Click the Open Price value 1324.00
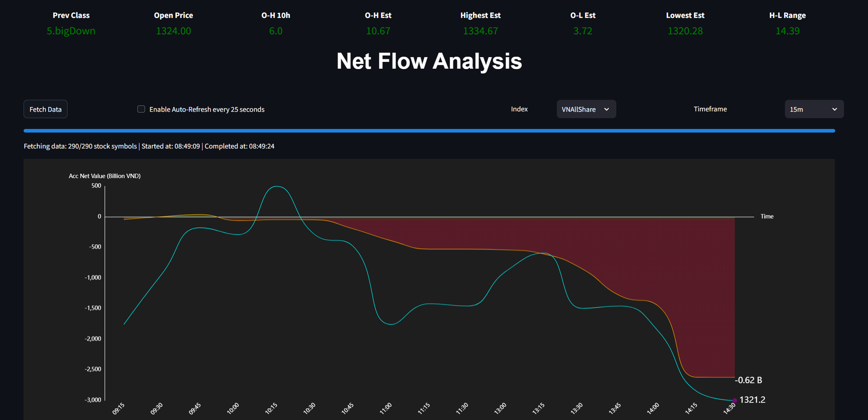868x420 pixels. coord(173,31)
